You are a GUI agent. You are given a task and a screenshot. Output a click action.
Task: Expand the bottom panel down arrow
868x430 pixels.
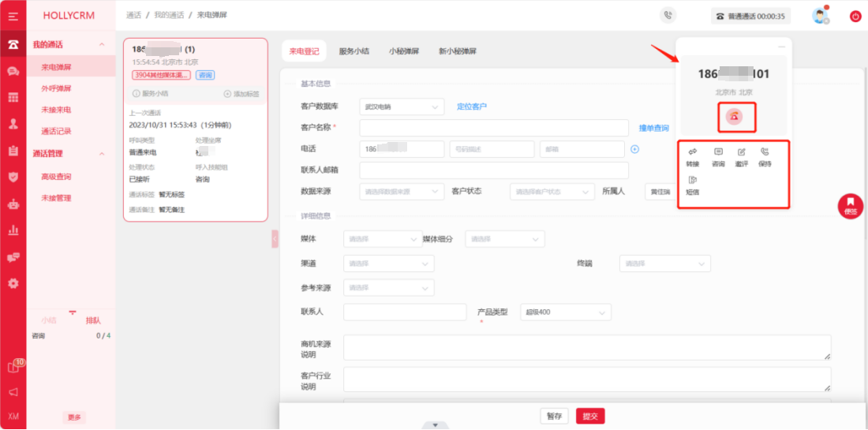click(436, 425)
